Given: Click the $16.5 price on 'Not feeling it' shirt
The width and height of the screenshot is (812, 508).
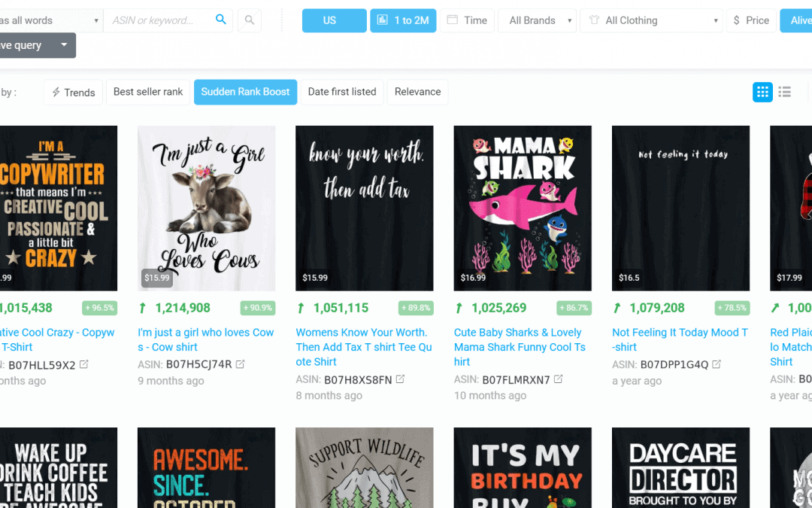Looking at the screenshot, I should coord(629,278).
